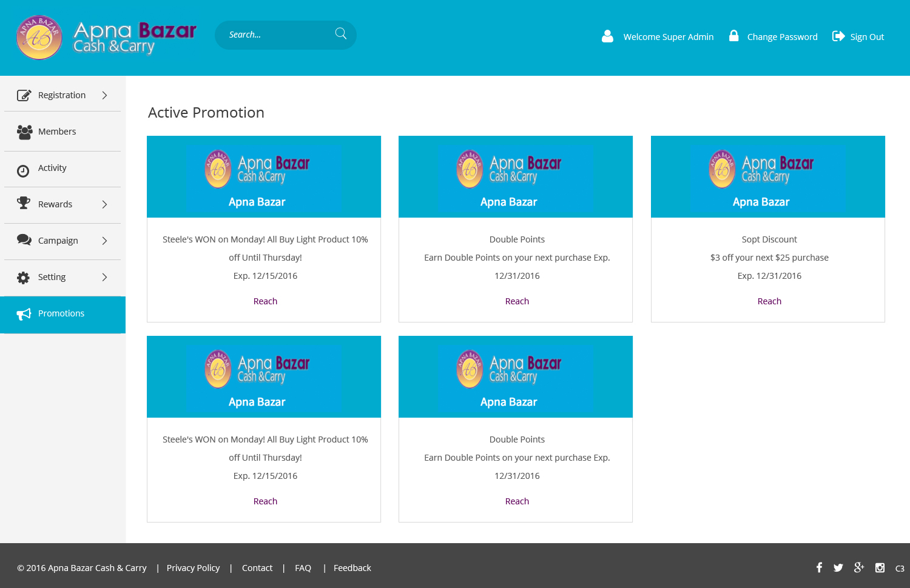Image resolution: width=910 pixels, height=588 pixels.
Task: Click the Super Admin user icon
Action: click(x=607, y=36)
